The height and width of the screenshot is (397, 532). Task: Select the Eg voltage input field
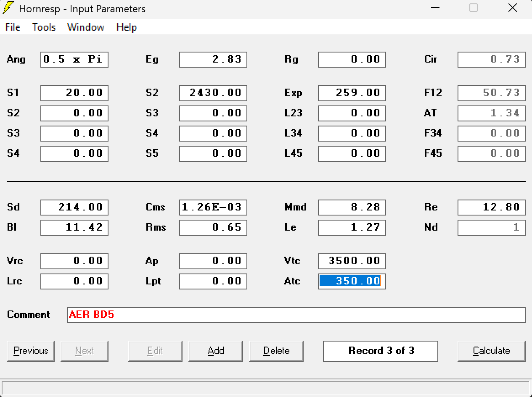[213, 60]
